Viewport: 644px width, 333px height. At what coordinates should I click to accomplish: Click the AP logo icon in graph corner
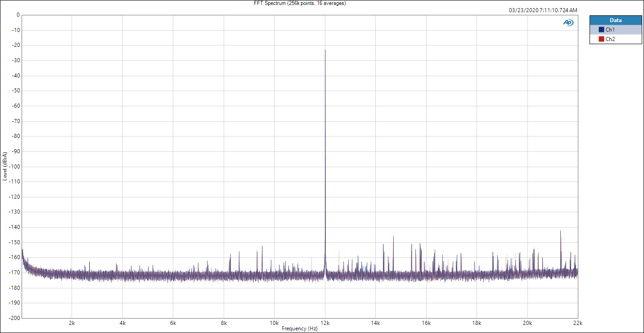tap(568, 23)
